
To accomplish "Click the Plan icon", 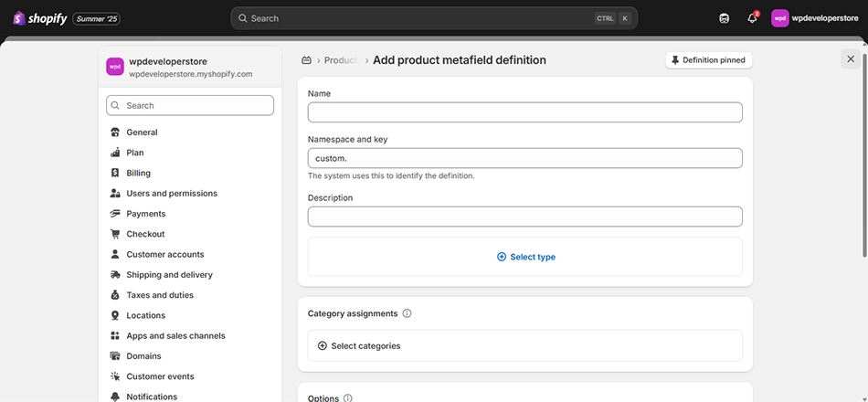I will (x=115, y=153).
